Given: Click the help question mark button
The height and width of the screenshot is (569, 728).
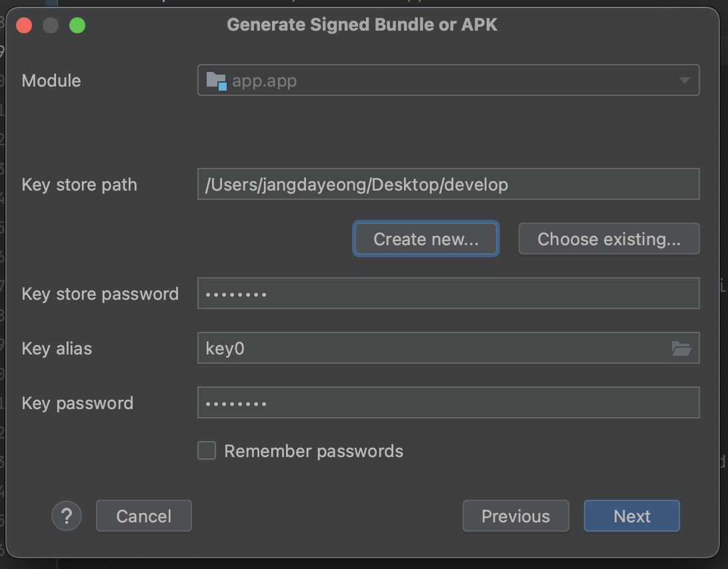Looking at the screenshot, I should coord(67,516).
